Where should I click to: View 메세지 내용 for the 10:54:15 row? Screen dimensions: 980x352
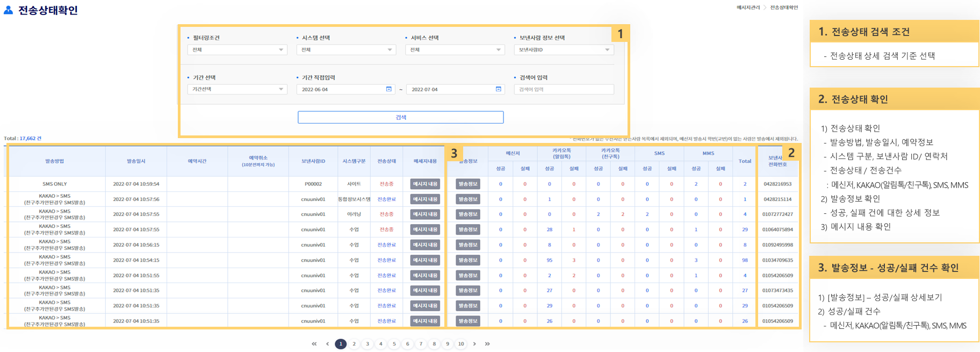(x=425, y=260)
